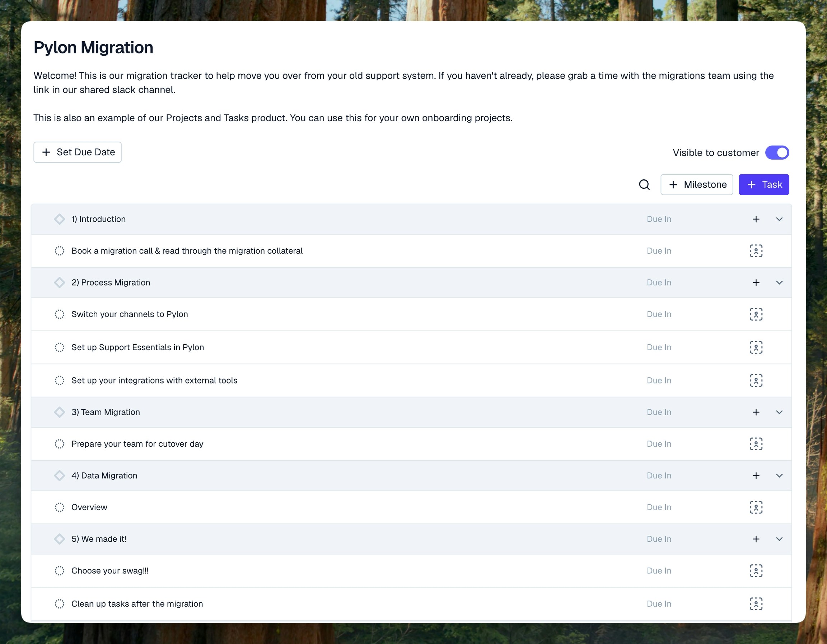
Task: Collapse the 5) We made it! chevron
Action: (779, 539)
